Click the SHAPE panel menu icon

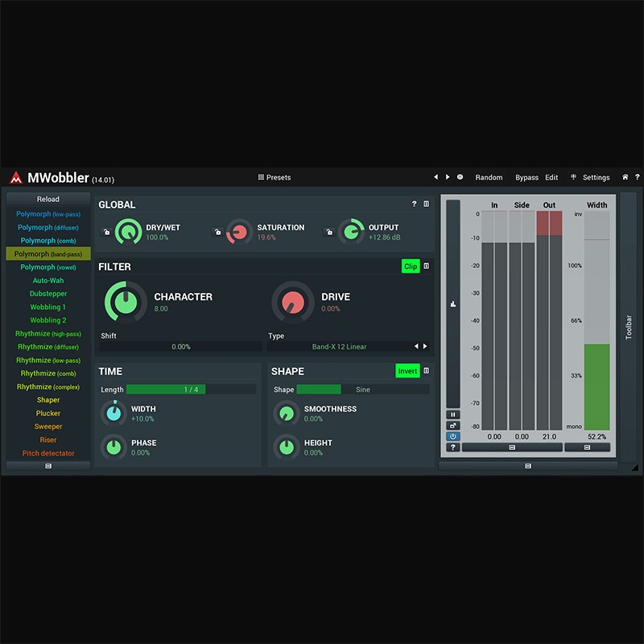coord(427,371)
